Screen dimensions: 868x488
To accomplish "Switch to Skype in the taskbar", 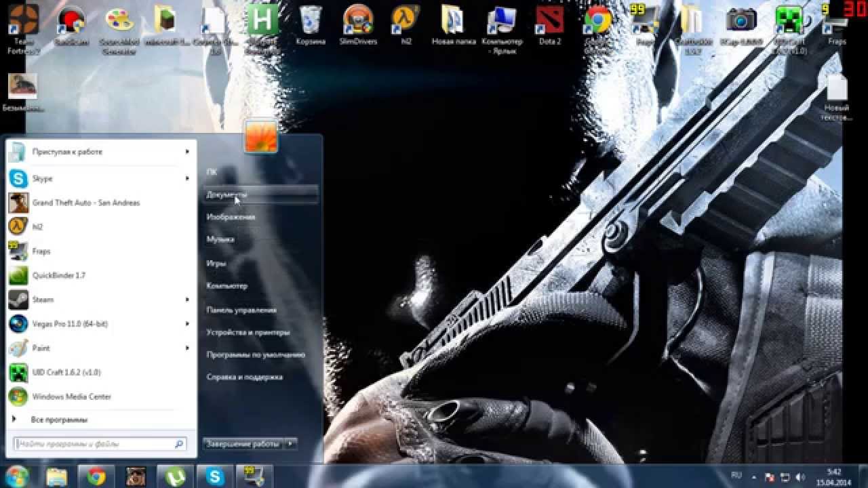I will point(215,476).
